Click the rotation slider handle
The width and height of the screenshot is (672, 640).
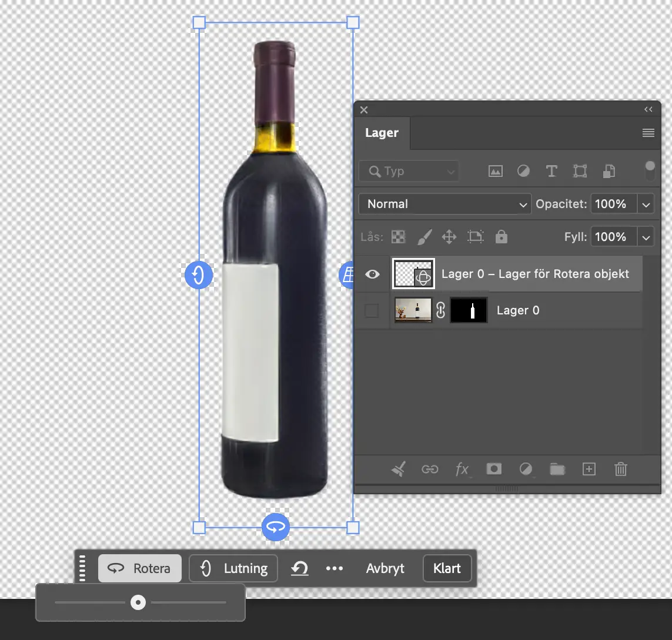pos(138,602)
